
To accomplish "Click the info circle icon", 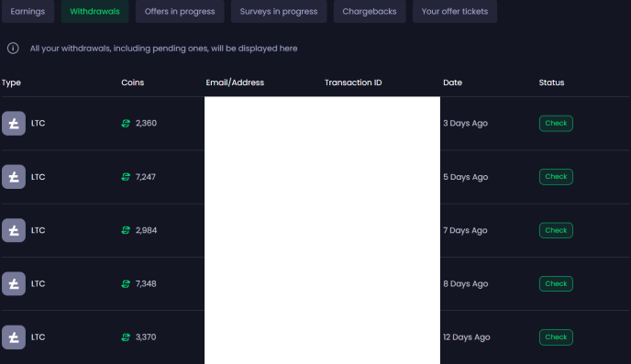I will (x=13, y=49).
